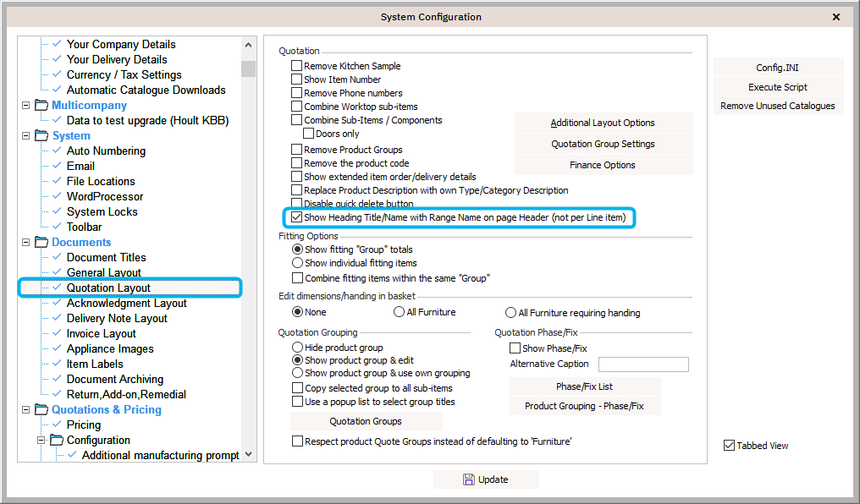This screenshot has height=504, width=860.
Task: Click the Multicompany folder icon
Action: (x=41, y=105)
